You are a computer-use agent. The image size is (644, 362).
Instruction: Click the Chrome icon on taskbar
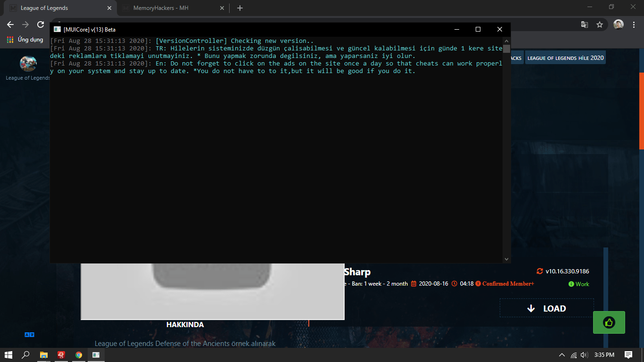78,355
